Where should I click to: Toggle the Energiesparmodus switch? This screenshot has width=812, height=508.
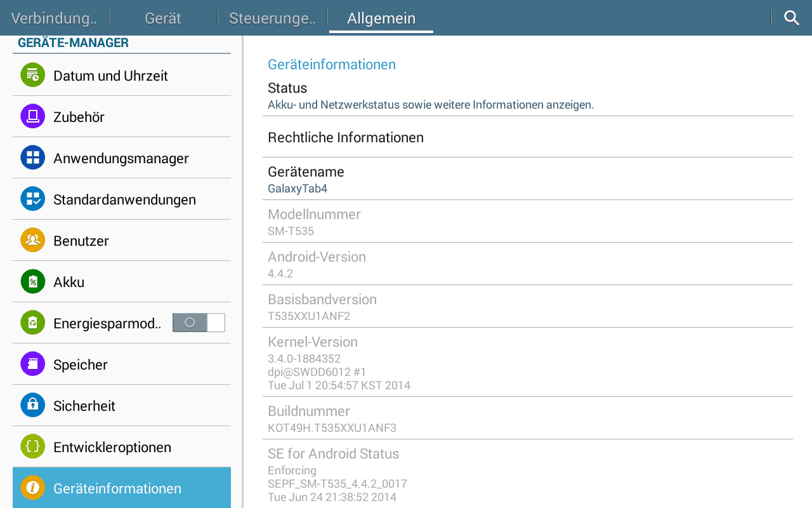(x=199, y=323)
